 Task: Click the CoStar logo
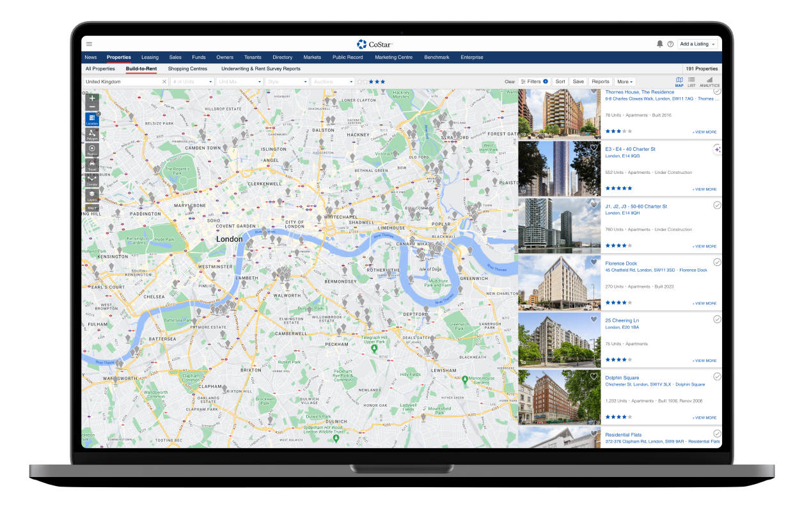coord(375,44)
